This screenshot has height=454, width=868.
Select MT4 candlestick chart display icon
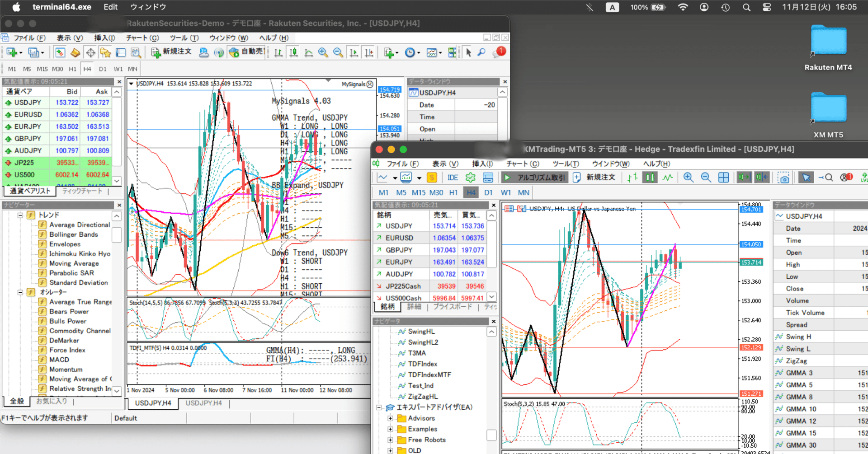pos(293,52)
